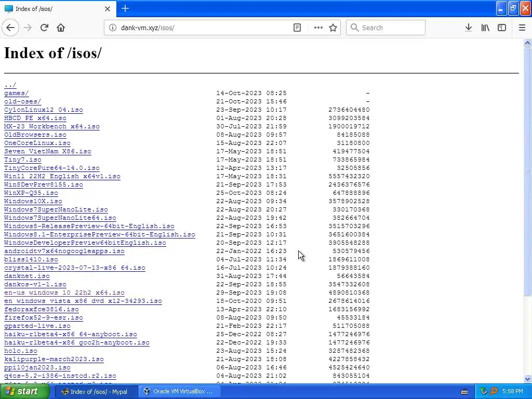Click OneCoreLinux.iso link
The image size is (532, 399).
tap(37, 143)
